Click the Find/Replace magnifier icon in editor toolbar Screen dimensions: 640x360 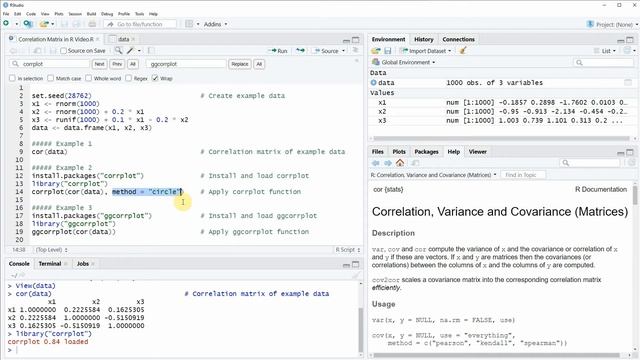pyautogui.click(x=118, y=51)
